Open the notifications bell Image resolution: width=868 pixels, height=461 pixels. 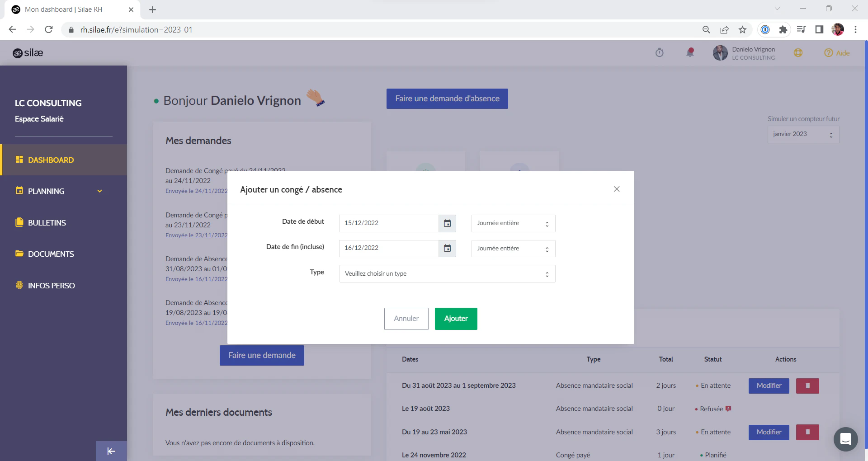click(x=690, y=53)
